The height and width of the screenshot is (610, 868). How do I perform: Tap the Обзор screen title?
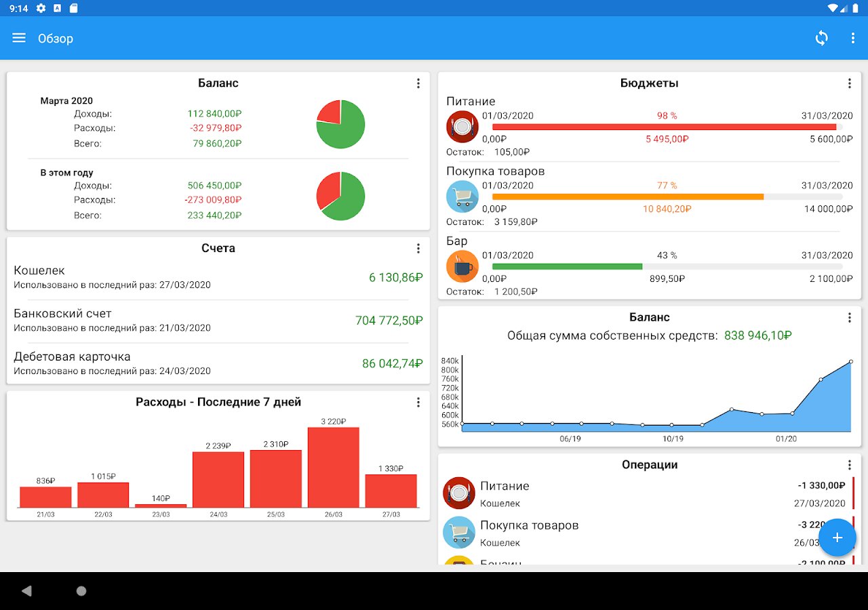[x=56, y=39]
